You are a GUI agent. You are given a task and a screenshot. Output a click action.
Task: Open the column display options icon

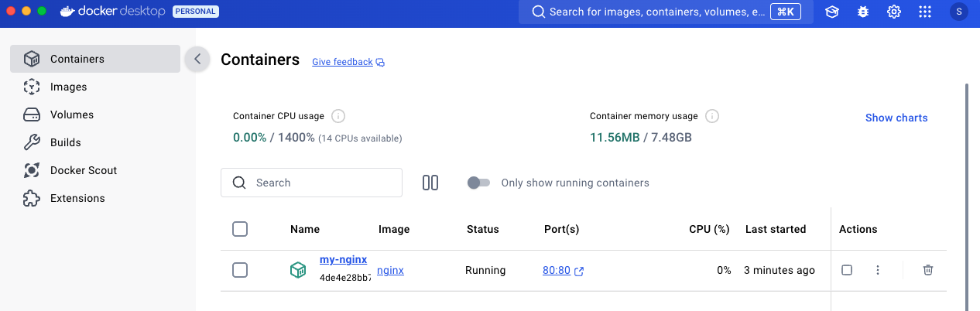[430, 183]
